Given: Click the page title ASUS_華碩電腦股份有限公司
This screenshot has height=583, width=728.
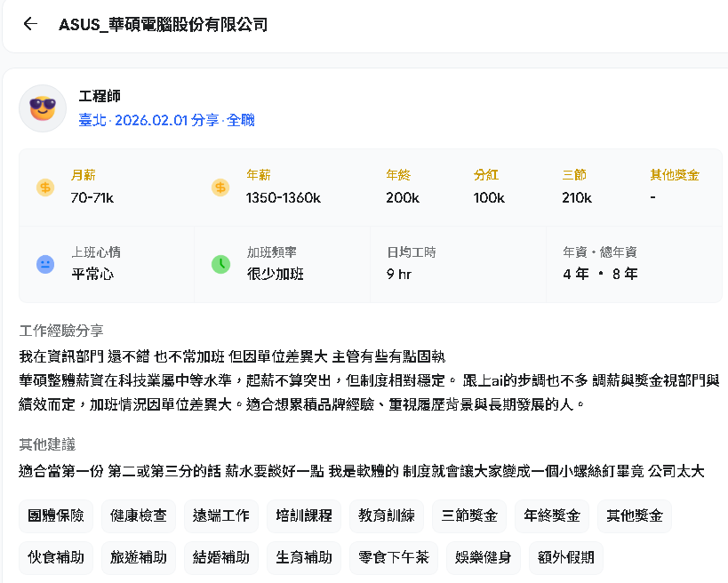Looking at the screenshot, I should pos(163,24).
